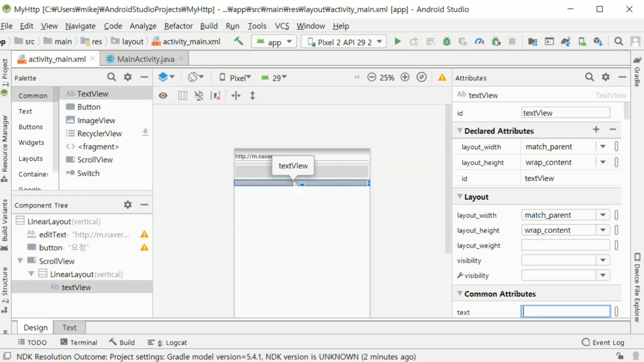This screenshot has width=644, height=362.
Task: Switch to the MainActivity.java tab
Action: pos(146,59)
